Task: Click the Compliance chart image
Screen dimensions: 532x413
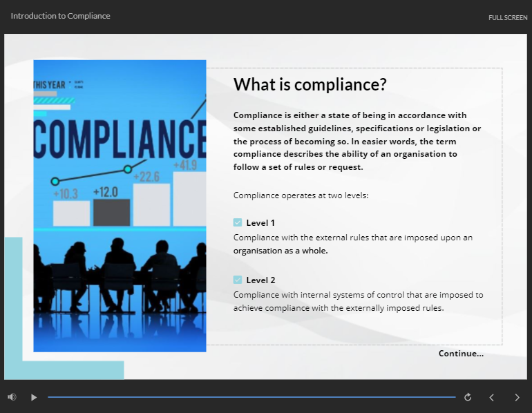Action: 120,206
